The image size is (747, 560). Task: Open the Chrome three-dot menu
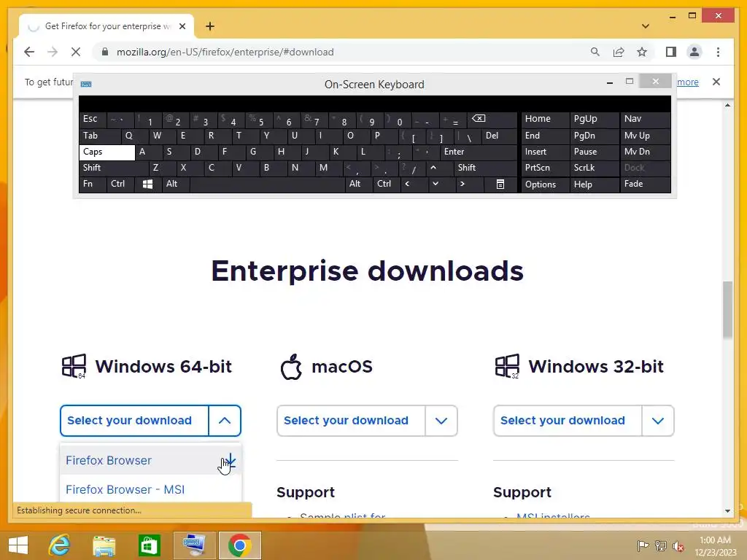(718, 52)
